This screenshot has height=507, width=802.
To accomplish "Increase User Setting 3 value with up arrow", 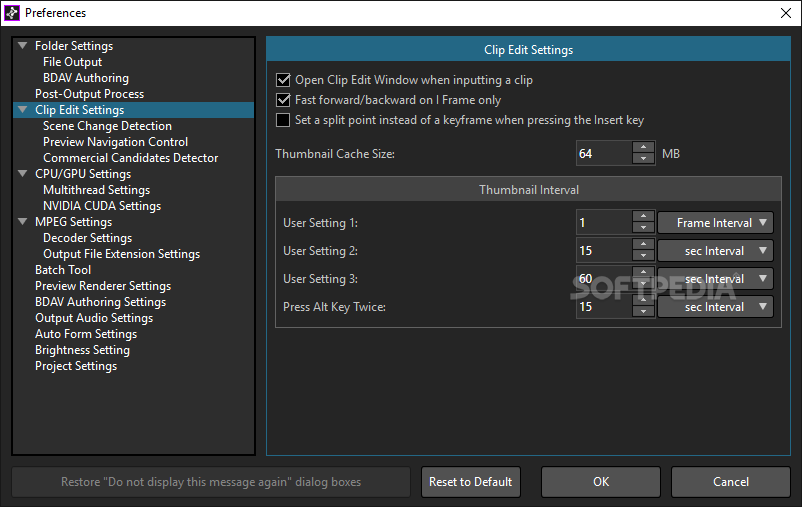I will click(643, 273).
